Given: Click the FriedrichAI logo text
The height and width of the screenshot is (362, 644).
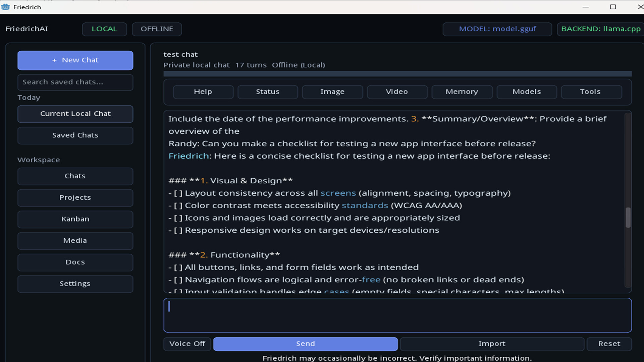Looking at the screenshot, I should (x=26, y=29).
